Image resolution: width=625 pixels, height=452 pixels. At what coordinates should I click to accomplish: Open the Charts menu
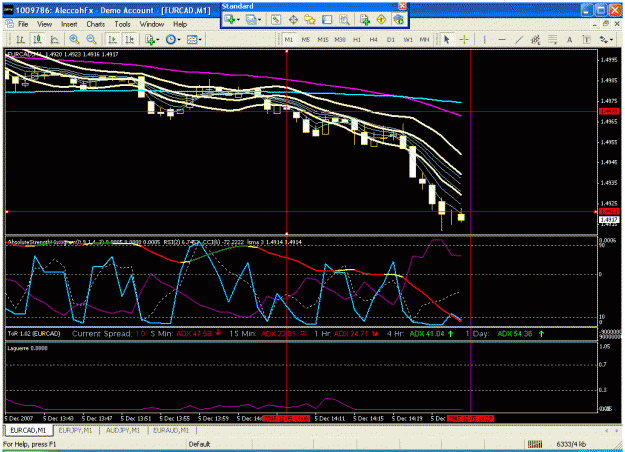coord(96,24)
